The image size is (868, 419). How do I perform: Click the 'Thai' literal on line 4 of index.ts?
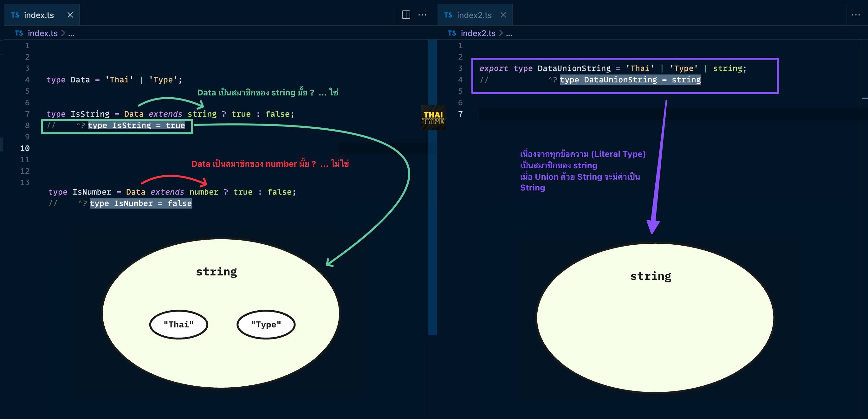click(x=119, y=80)
